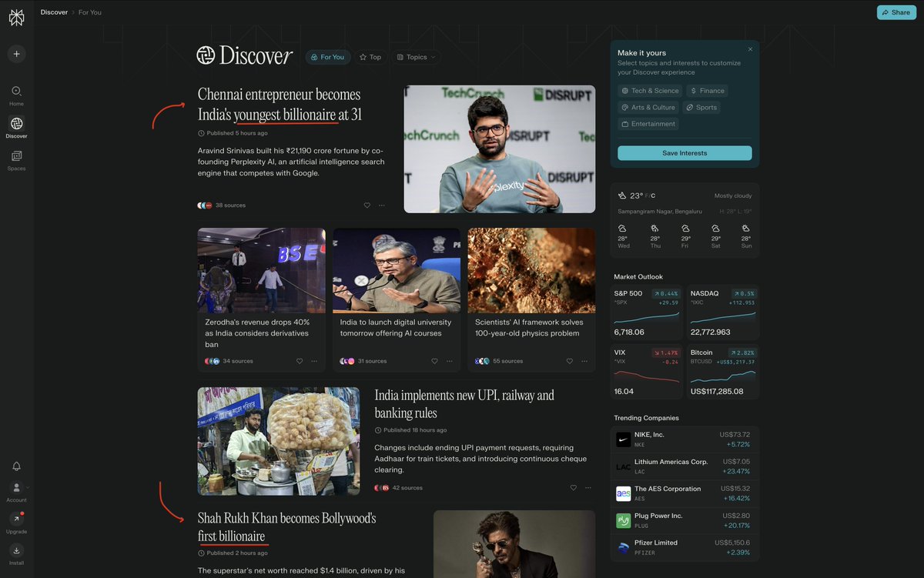Click the Upgrade arrow icon
Screen dimensions: 924x578
(x=16, y=520)
